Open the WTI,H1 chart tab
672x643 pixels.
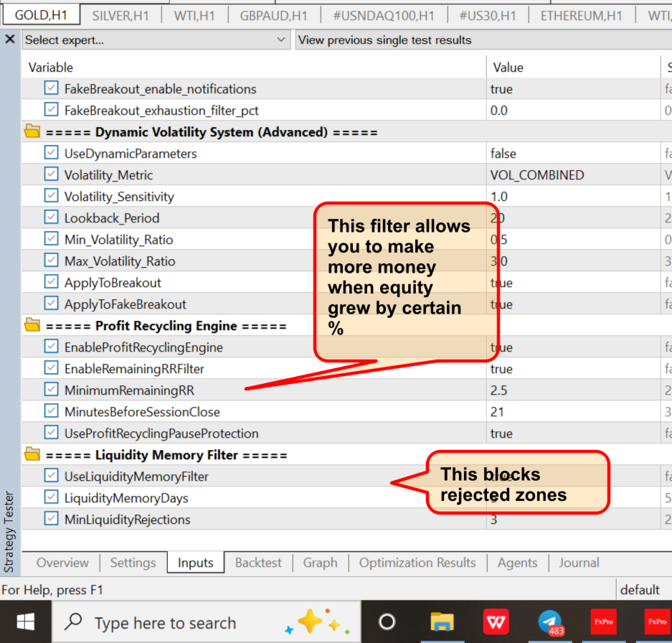coord(194,16)
